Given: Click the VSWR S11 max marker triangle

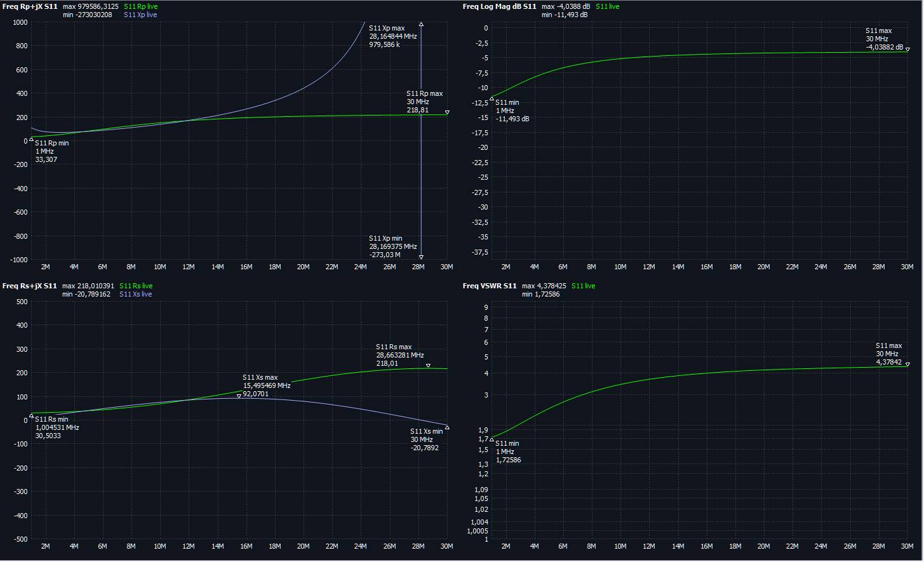Looking at the screenshot, I should (907, 364).
